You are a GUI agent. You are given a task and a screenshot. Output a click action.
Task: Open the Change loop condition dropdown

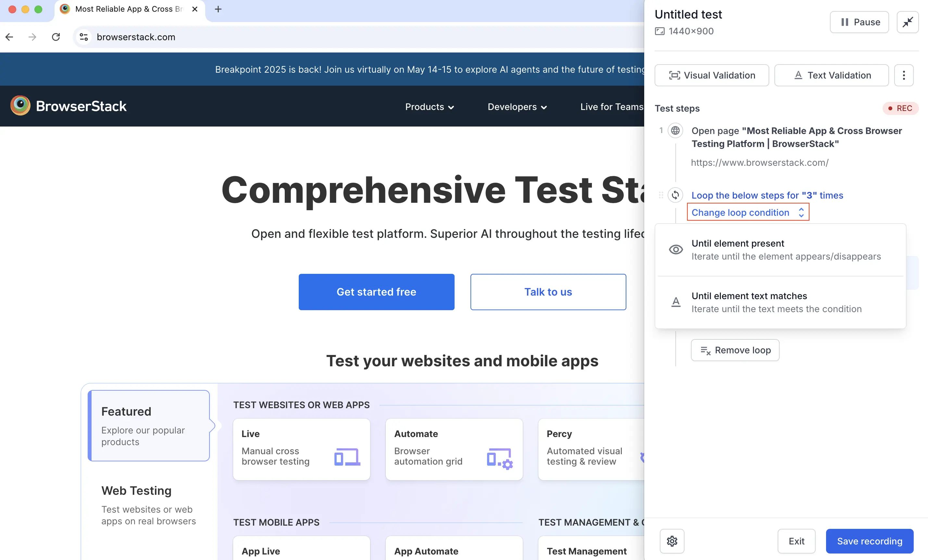coord(747,212)
